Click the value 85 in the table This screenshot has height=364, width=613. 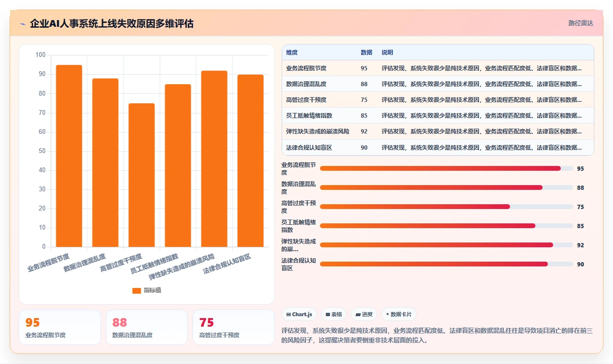click(364, 116)
